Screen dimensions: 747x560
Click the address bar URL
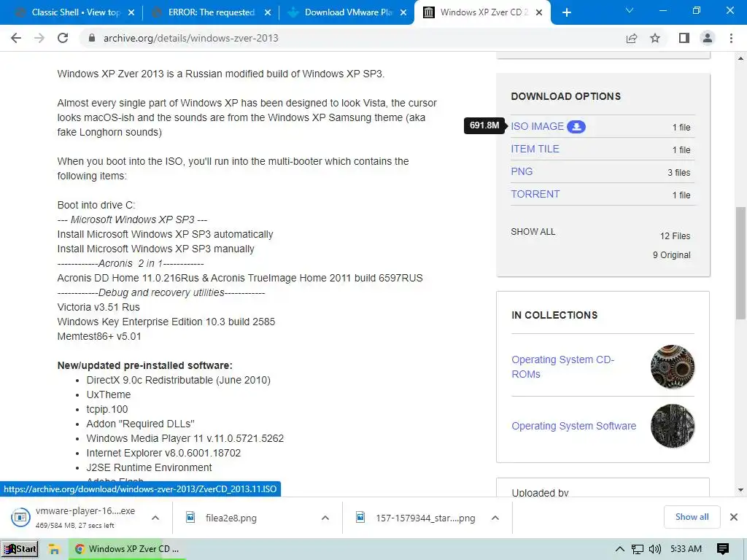pyautogui.click(x=190, y=38)
